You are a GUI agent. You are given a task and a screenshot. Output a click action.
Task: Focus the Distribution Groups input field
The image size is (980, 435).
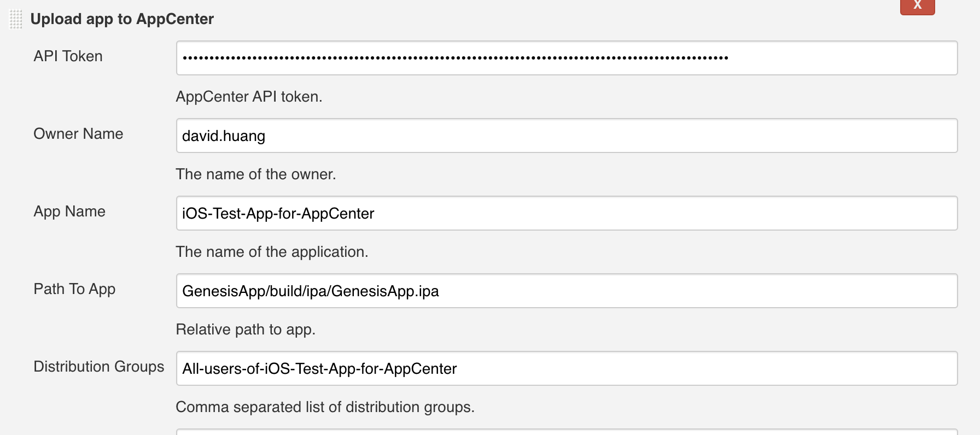click(x=566, y=368)
